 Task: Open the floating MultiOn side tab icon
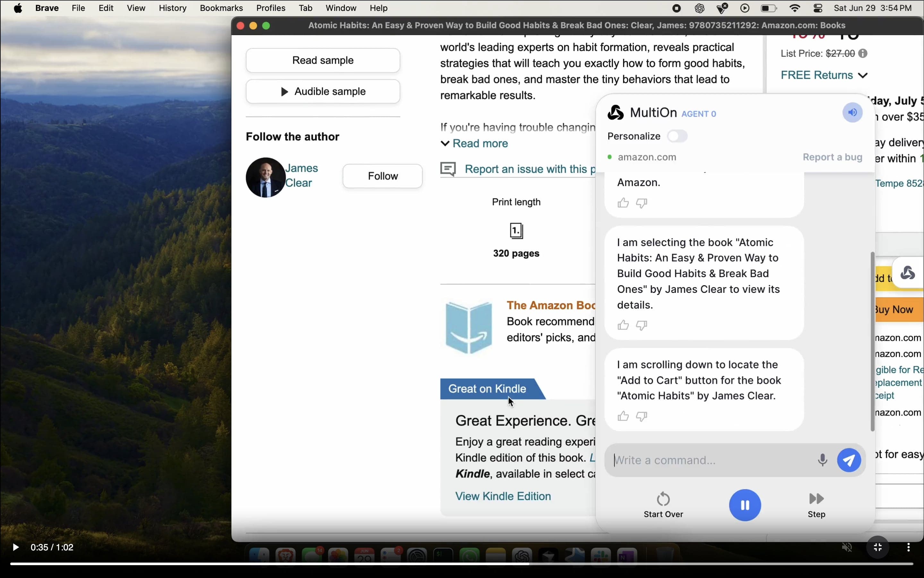pyautogui.click(x=907, y=273)
